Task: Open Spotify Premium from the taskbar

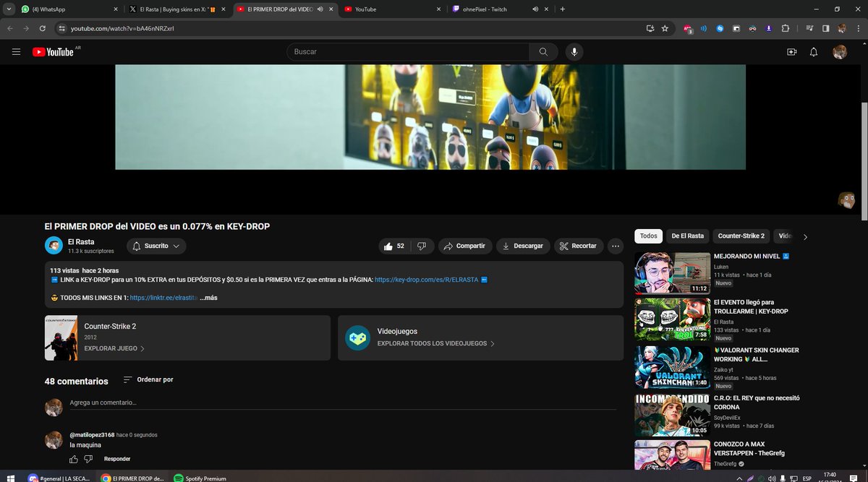Action: [201, 478]
